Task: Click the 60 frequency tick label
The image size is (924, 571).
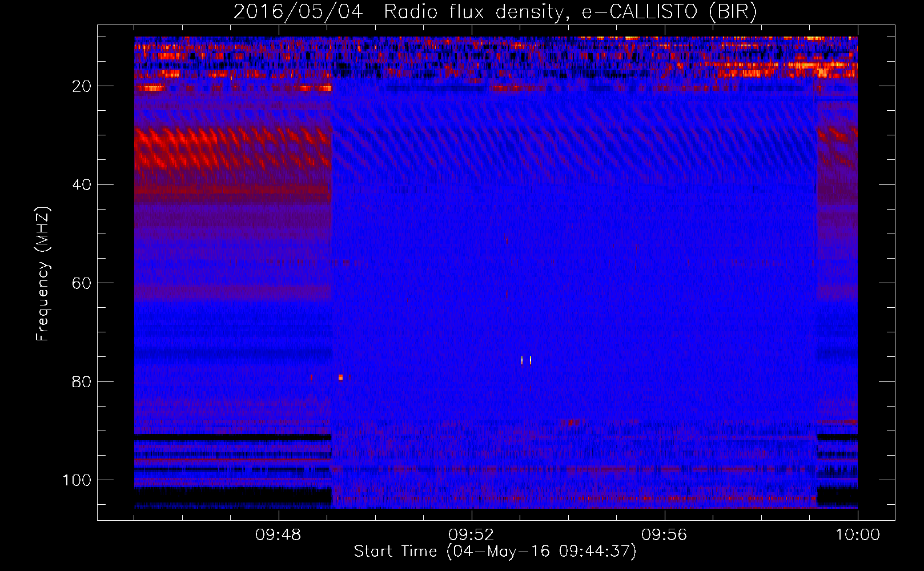Action: click(82, 283)
